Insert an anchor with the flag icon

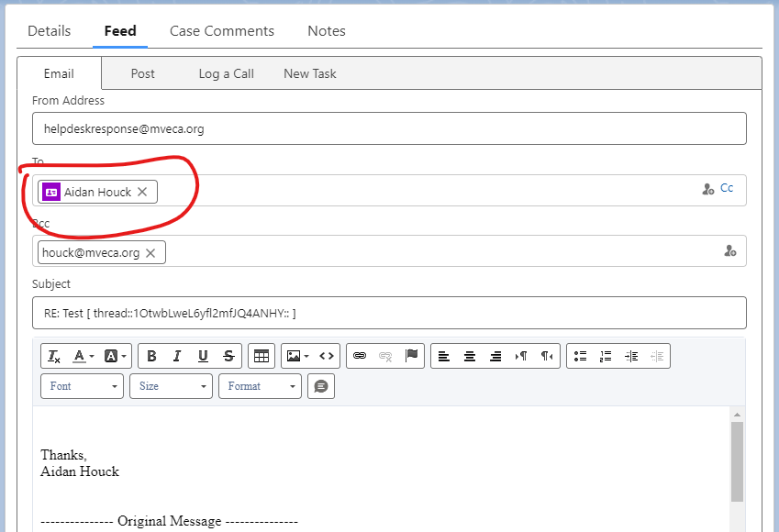[x=411, y=356]
